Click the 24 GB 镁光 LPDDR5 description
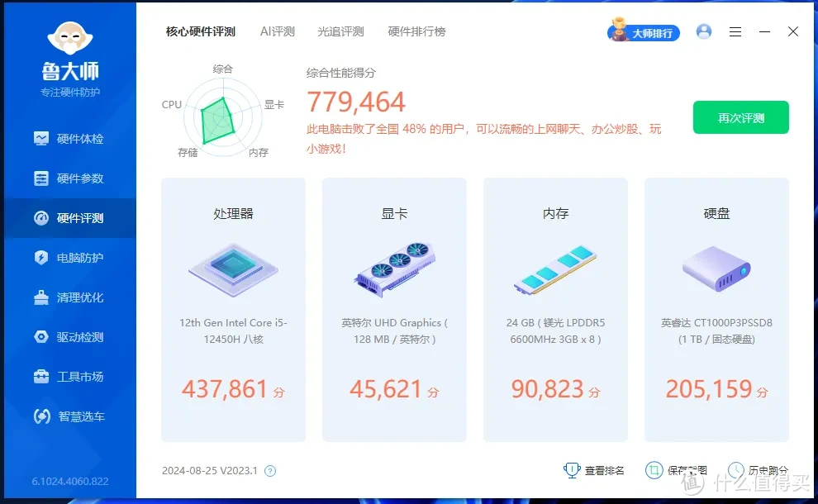Viewport: 818px width, 504px height. click(555, 330)
